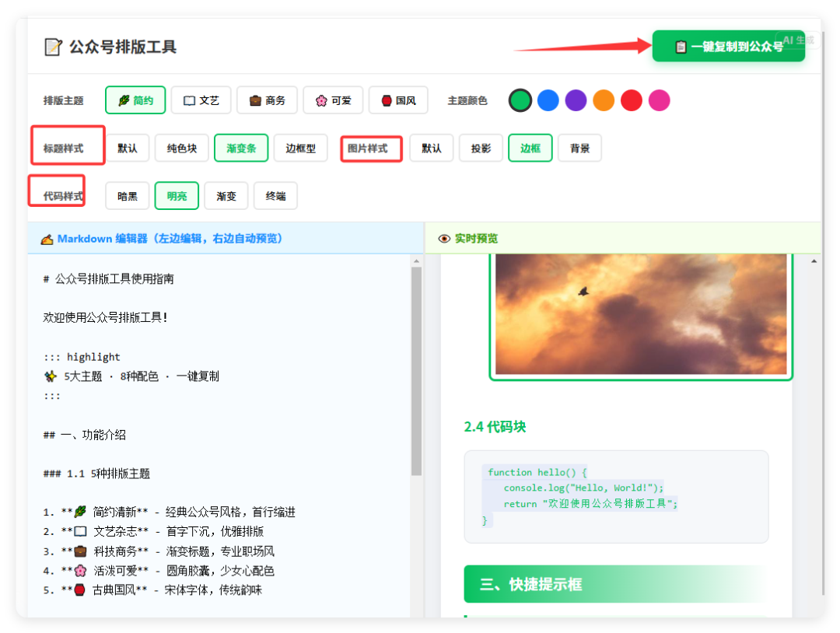Screen dimensions: 840x633
Task: Click the '活泼可爱' list item in editor
Action: click(159, 570)
